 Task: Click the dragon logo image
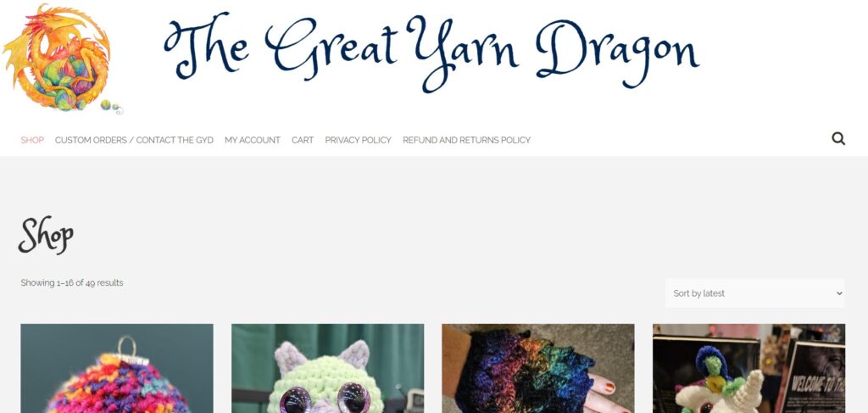click(62, 59)
